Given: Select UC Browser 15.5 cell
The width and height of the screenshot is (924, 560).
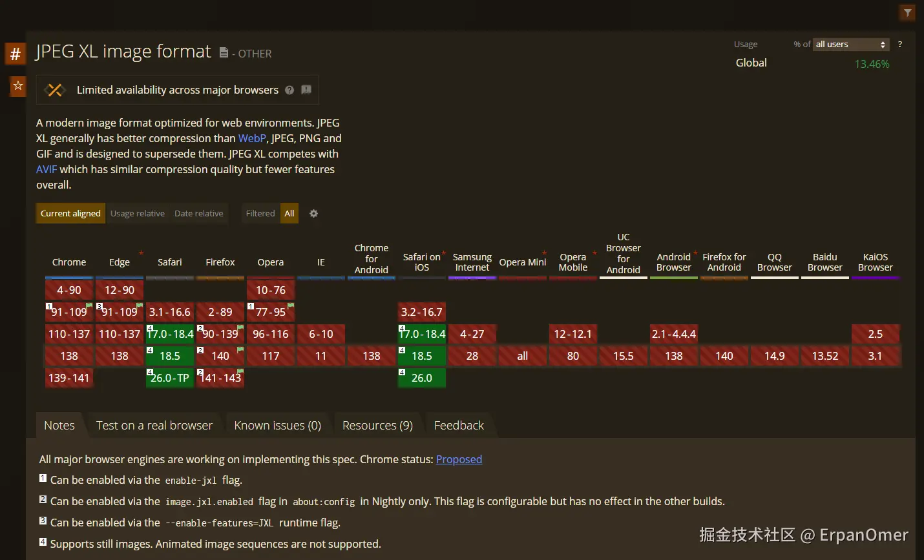Looking at the screenshot, I should 624,356.
